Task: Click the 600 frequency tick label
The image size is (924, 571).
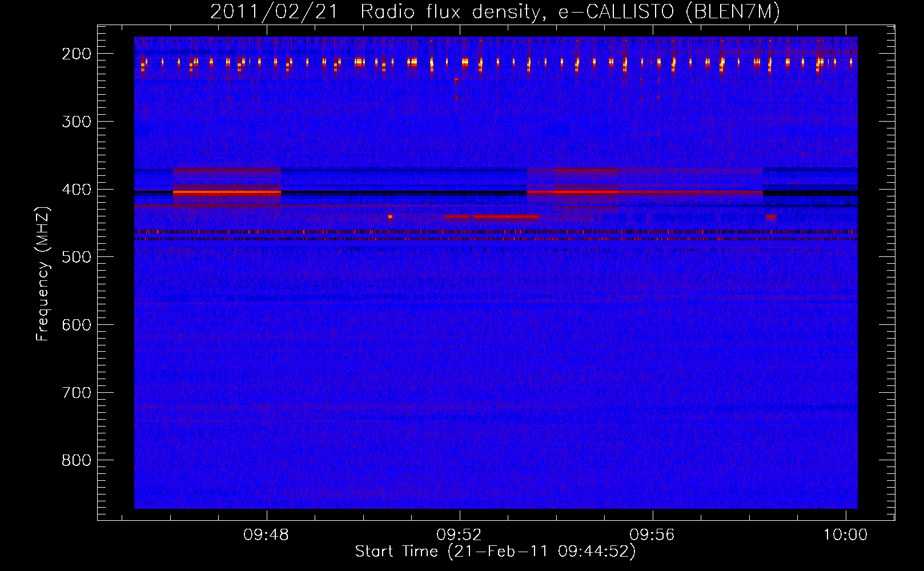Action: coord(77,325)
